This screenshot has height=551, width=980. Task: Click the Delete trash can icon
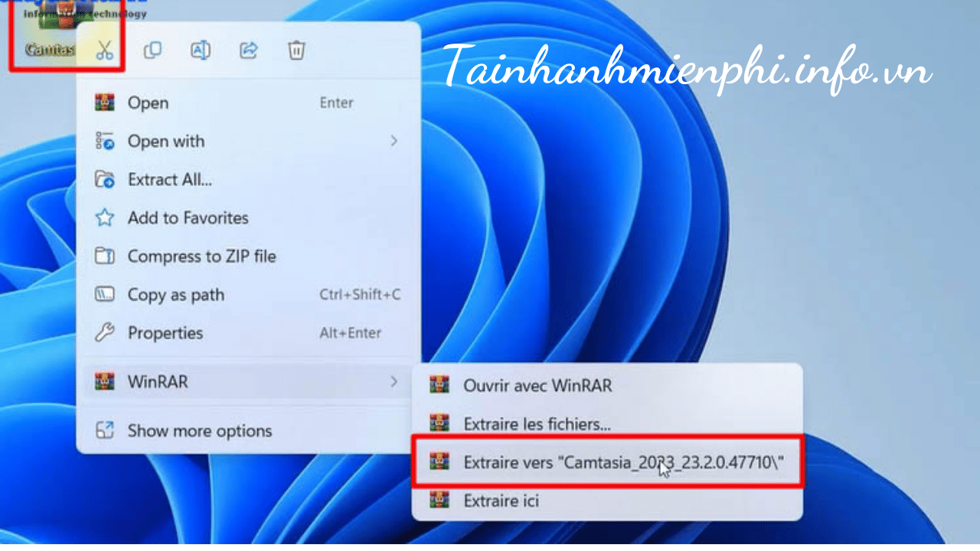(296, 51)
